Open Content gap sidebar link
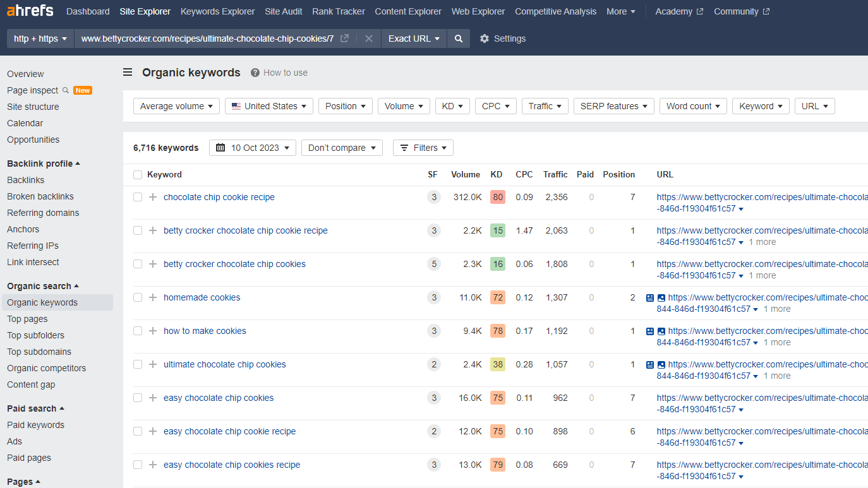This screenshot has height=488, width=868. coord(31,384)
